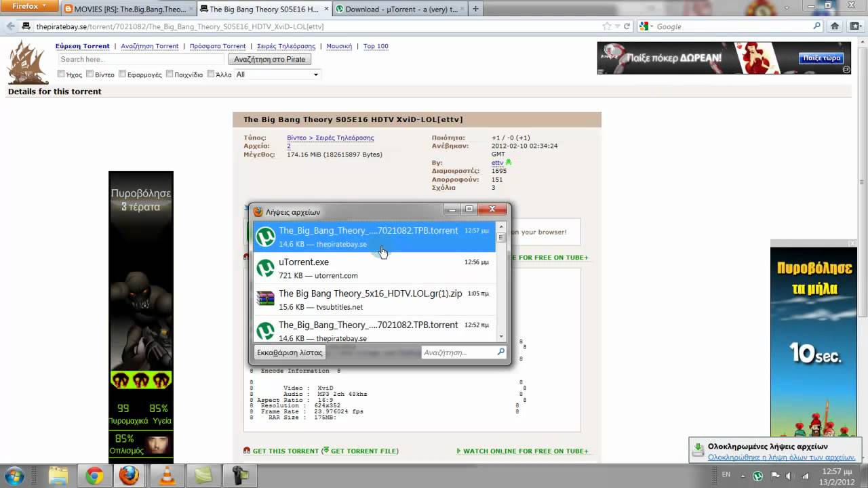This screenshot has height=488, width=868.
Task: Click the 'GET THIS TORRENT' link at the bottom
Action: point(285,451)
